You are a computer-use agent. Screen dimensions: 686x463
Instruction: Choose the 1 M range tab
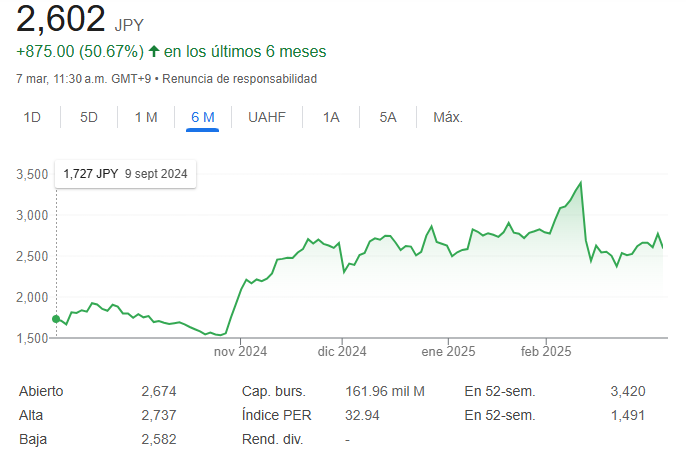(146, 117)
